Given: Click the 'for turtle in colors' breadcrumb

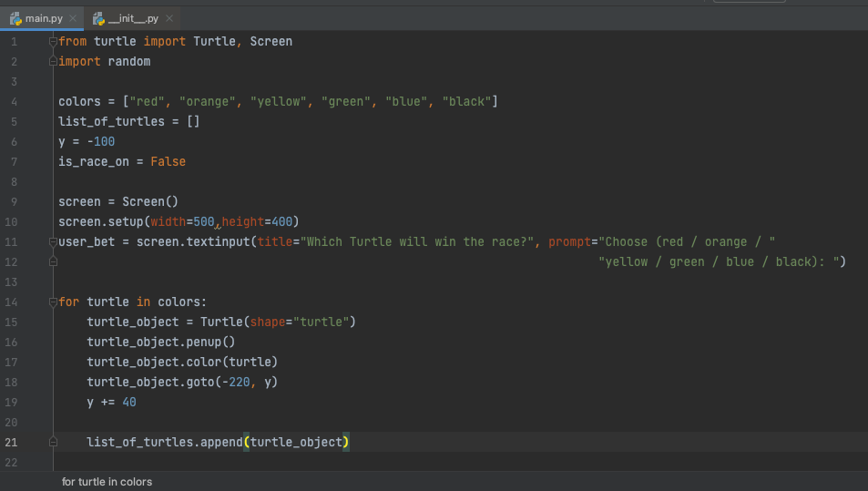Looking at the screenshot, I should coord(107,482).
